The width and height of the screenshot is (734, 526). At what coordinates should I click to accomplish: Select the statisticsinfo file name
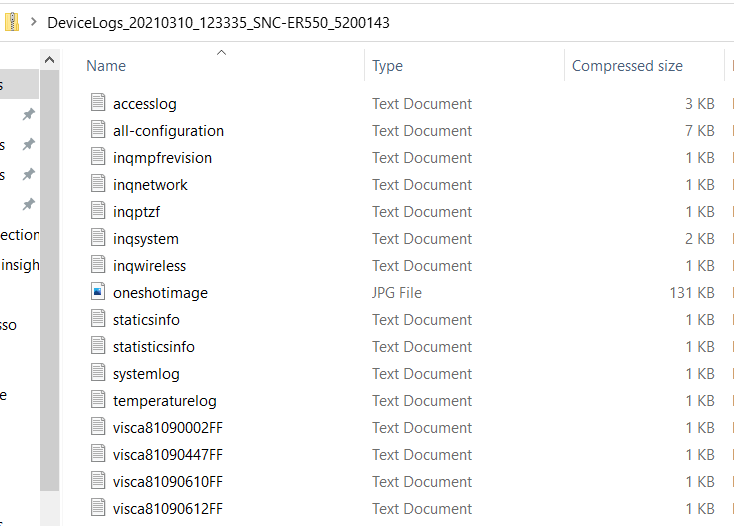tap(154, 346)
